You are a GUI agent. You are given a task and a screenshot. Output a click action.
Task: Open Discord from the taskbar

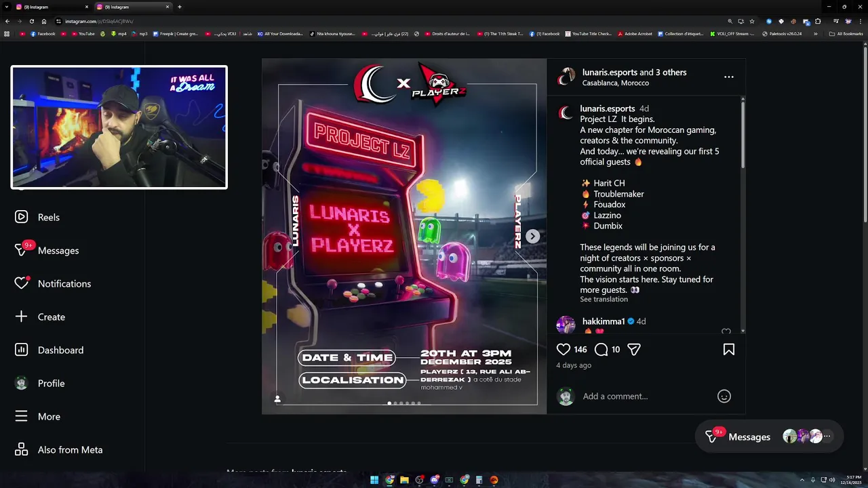coord(434,480)
